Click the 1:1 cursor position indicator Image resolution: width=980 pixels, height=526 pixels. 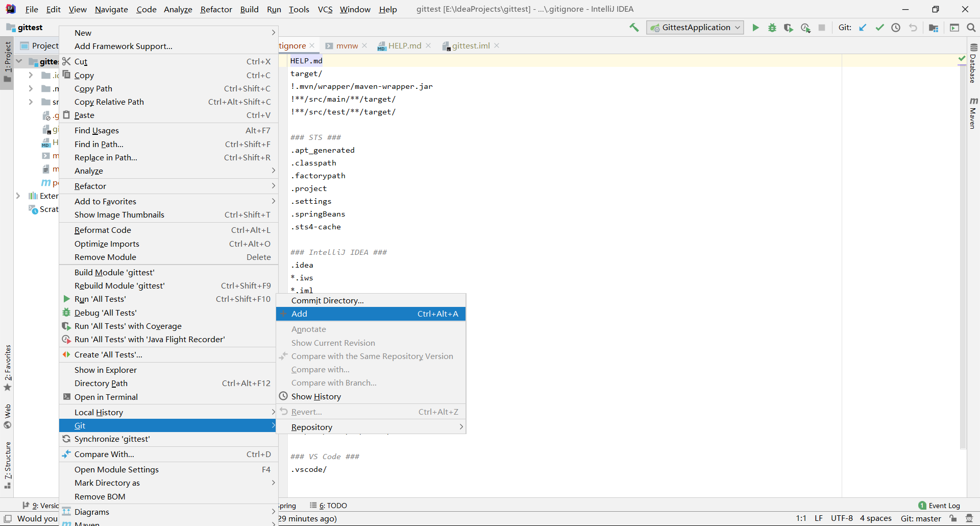(x=801, y=518)
